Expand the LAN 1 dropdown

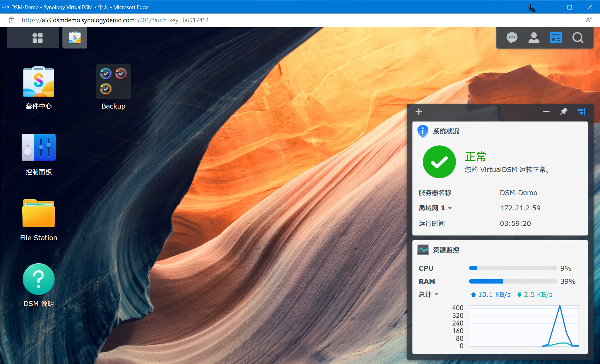450,208
